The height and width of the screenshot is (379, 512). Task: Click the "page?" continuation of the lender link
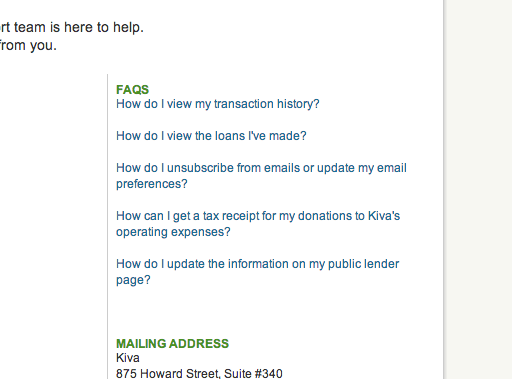pyautogui.click(x=133, y=280)
